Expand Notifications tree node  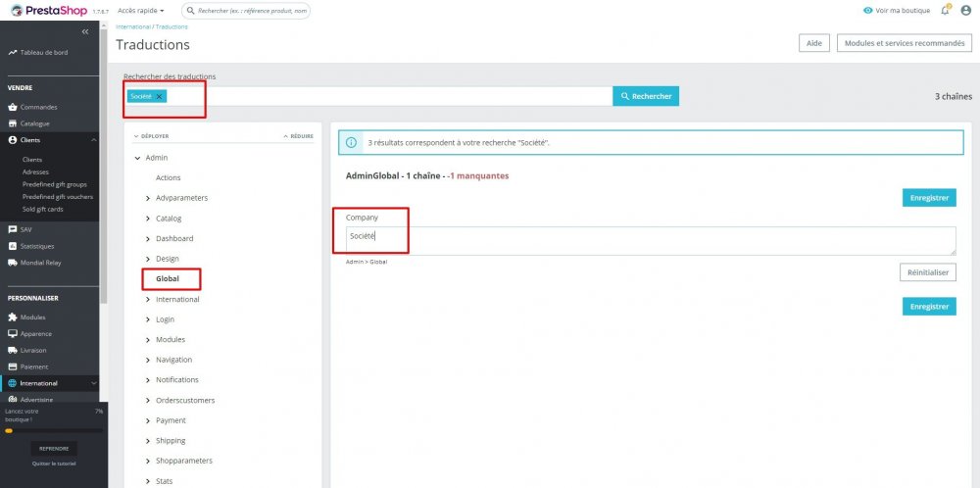(x=148, y=380)
